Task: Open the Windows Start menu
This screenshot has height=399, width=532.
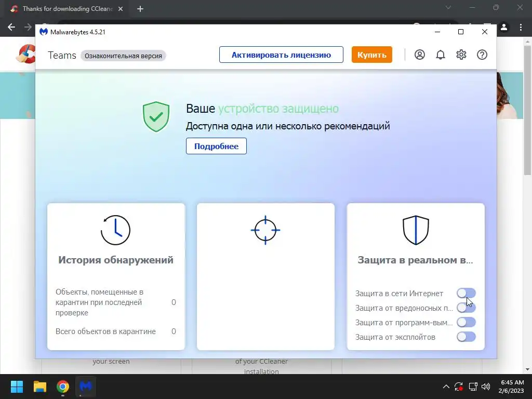Action: click(x=17, y=387)
